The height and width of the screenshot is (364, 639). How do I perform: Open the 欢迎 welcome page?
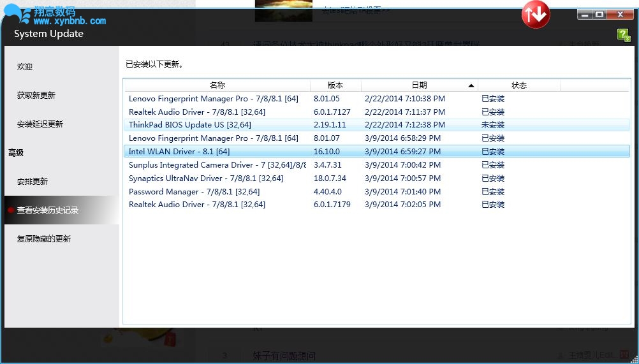point(25,66)
